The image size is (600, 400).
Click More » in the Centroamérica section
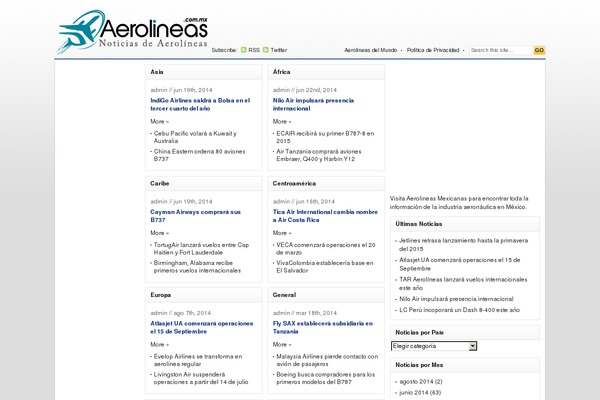(282, 233)
